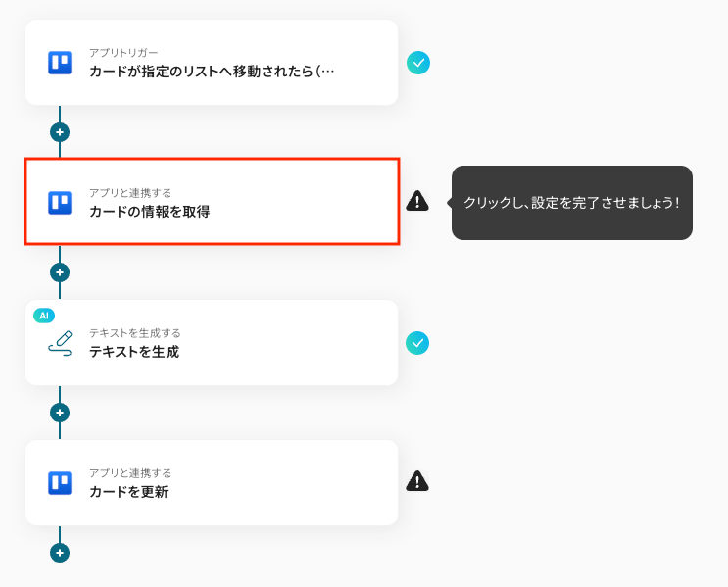This screenshot has width=728, height=587.
Task: Click the warning triangle beside カードの情報を取得
Action: 417,201
